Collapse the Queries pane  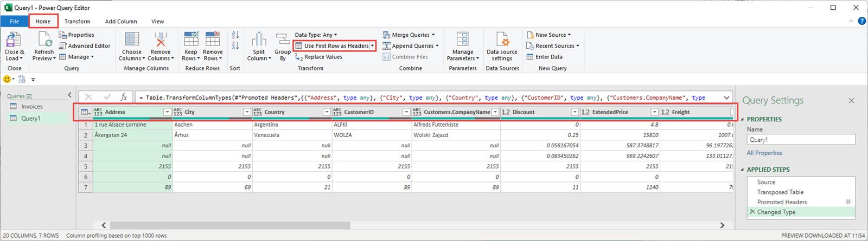tap(69, 95)
